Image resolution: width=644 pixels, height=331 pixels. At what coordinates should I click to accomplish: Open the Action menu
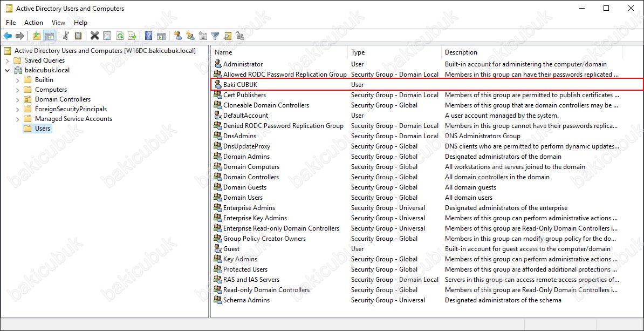(33, 23)
